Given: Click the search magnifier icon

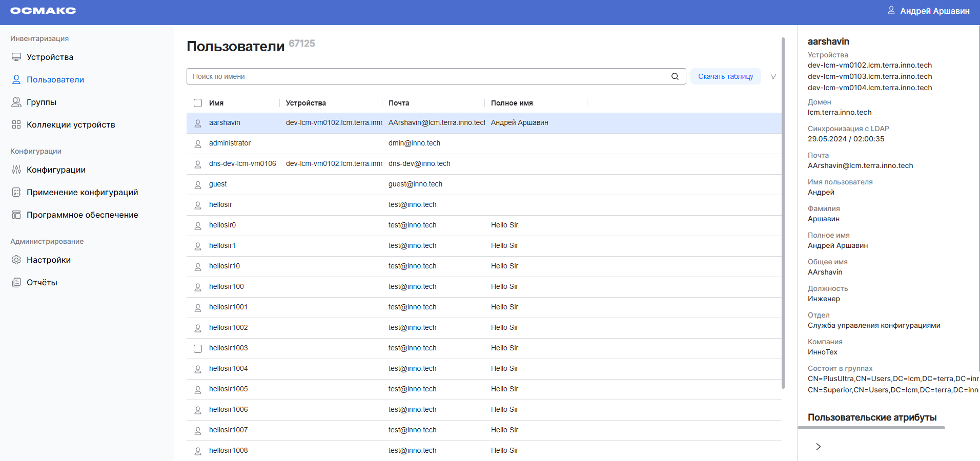Looking at the screenshot, I should (x=675, y=76).
